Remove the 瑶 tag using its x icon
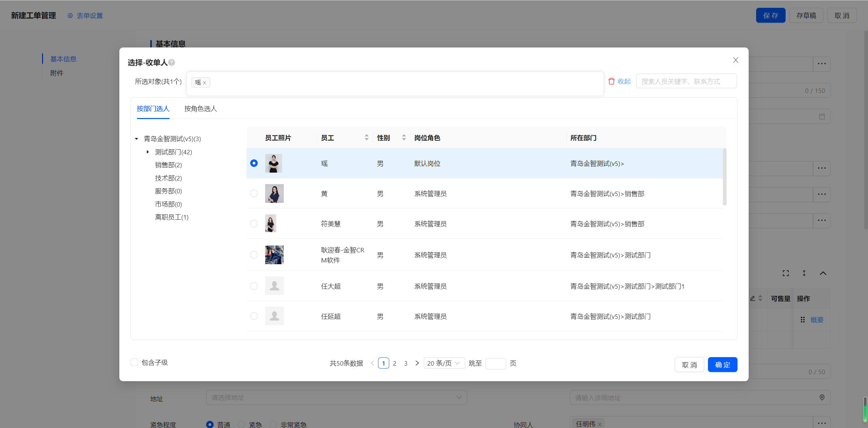868x428 pixels. [x=204, y=83]
